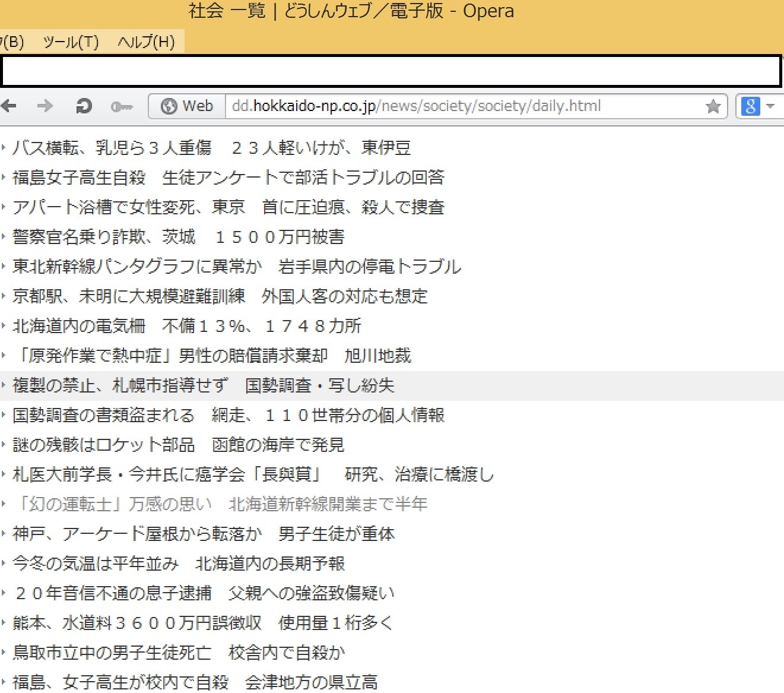Open headline ２０年音信不通の息子逮捕
The height and width of the screenshot is (693, 784).
(x=204, y=593)
